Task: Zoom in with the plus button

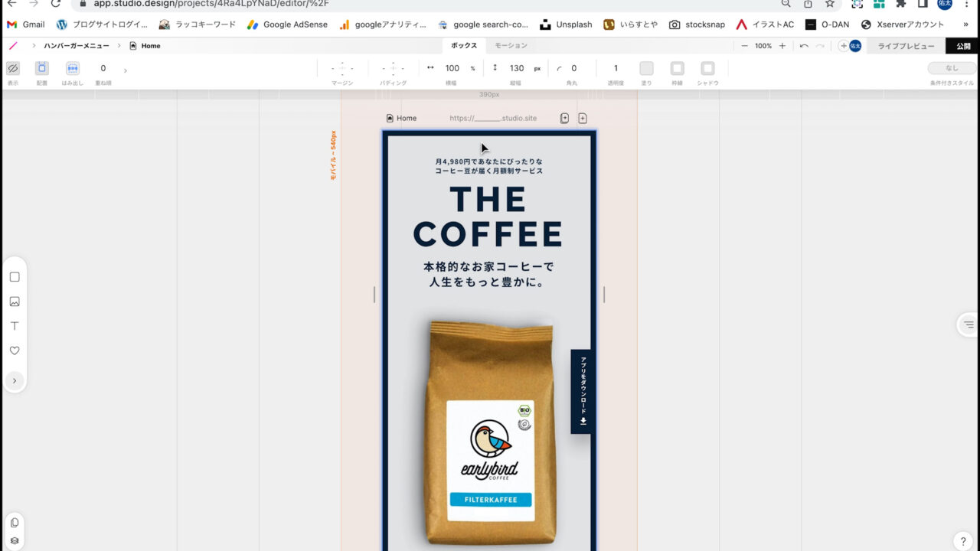Action: point(782,46)
